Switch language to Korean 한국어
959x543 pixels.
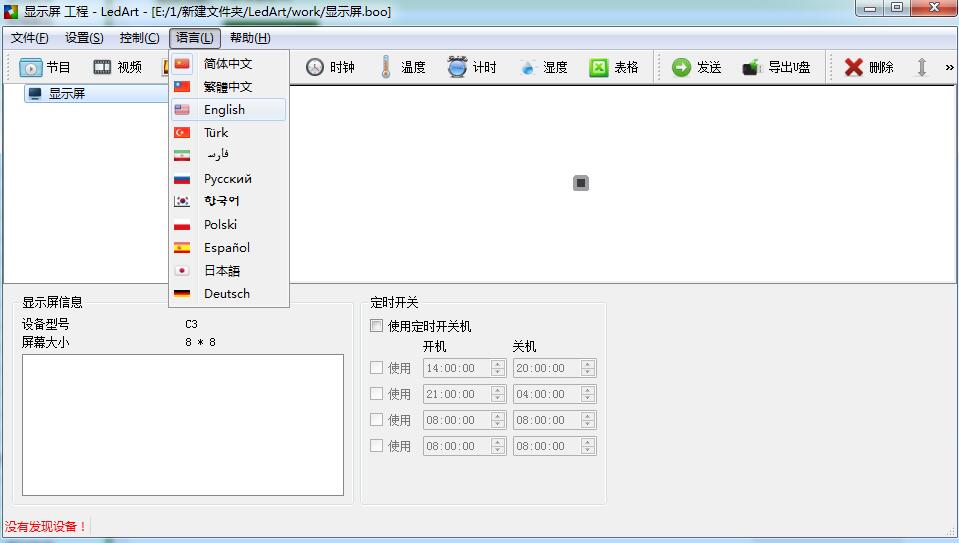[228, 201]
